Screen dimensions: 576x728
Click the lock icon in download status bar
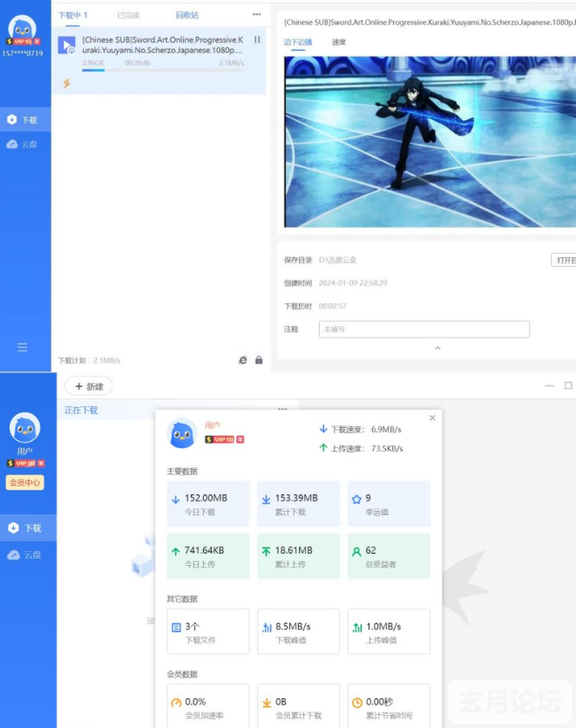tap(259, 360)
